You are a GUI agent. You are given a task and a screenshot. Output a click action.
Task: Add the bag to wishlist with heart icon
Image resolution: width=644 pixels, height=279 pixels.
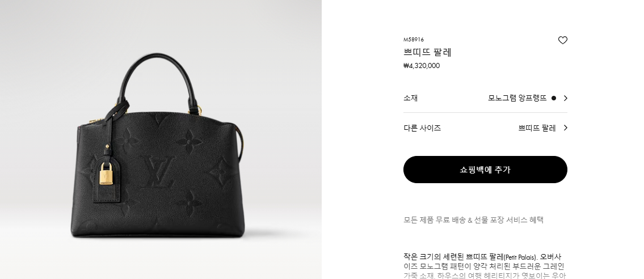click(562, 40)
